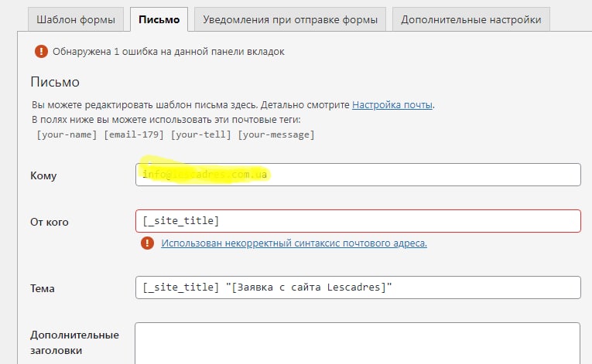Image resolution: width=592 pixels, height=364 pixels.
Task: Select the Письмо tab
Action: 159,19
